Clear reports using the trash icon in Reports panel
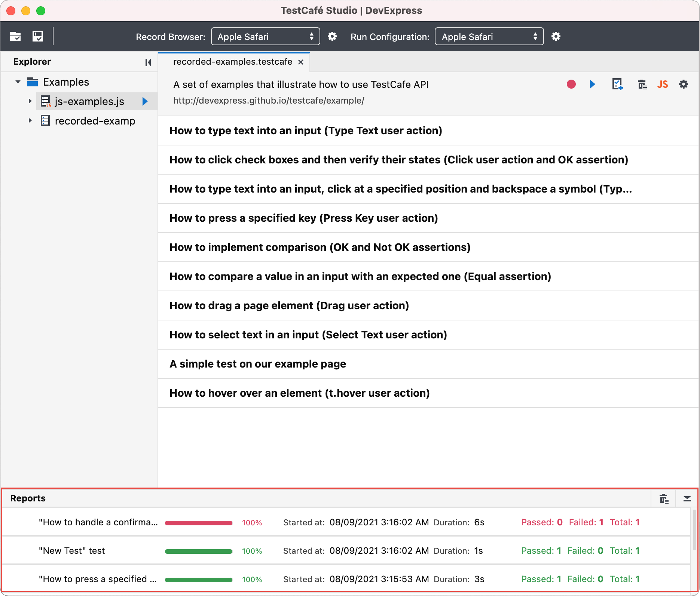700x596 pixels. (664, 498)
